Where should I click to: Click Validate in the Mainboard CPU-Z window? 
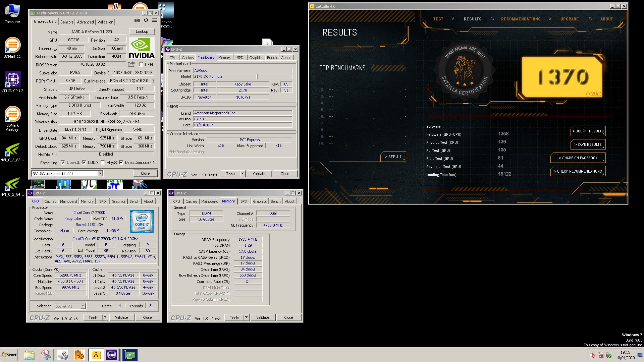pyautogui.click(x=259, y=174)
